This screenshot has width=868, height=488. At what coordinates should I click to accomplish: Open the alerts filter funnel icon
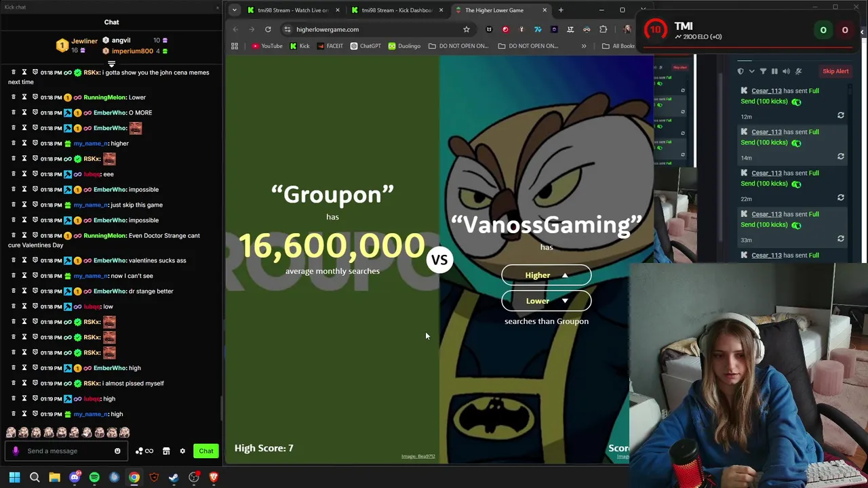[763, 71]
